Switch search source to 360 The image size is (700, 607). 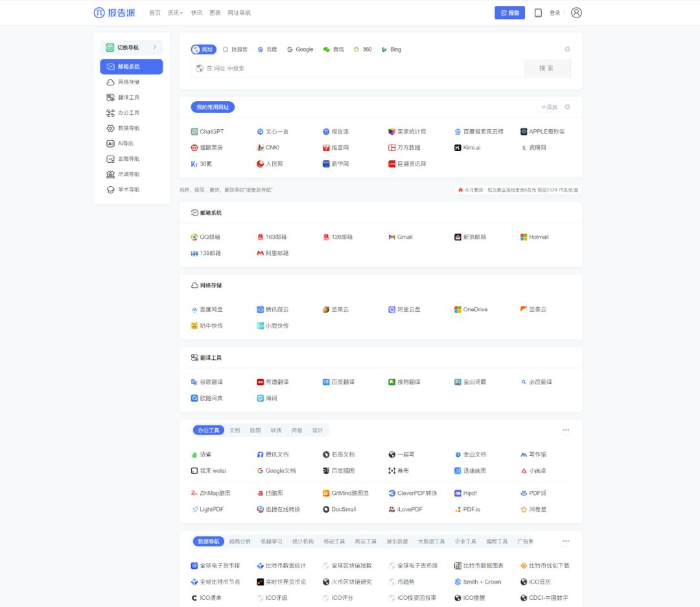362,49
